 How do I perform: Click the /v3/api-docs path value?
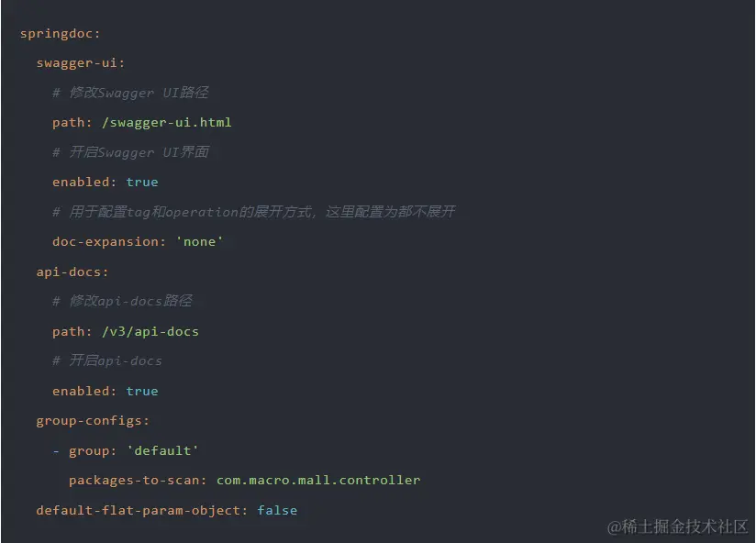click(150, 331)
